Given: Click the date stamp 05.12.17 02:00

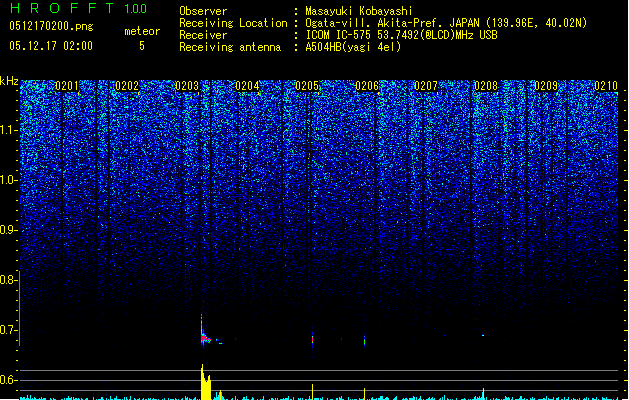Looking at the screenshot, I should 51,46.
